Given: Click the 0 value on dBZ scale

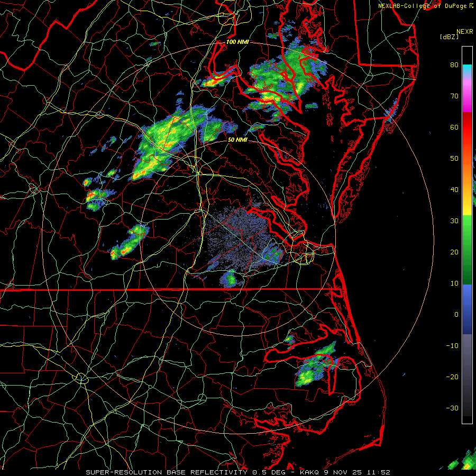Looking at the screenshot, I should click(456, 315).
